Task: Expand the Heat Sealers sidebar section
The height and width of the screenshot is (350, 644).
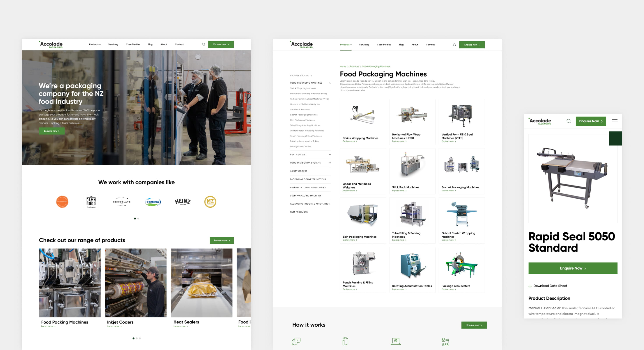Action: point(330,154)
